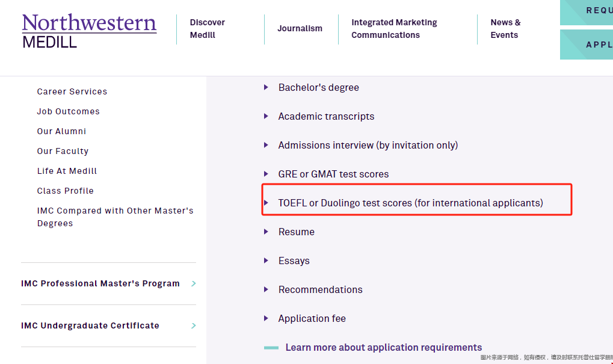
Task: Open the Job Outcomes link
Action: (x=69, y=111)
